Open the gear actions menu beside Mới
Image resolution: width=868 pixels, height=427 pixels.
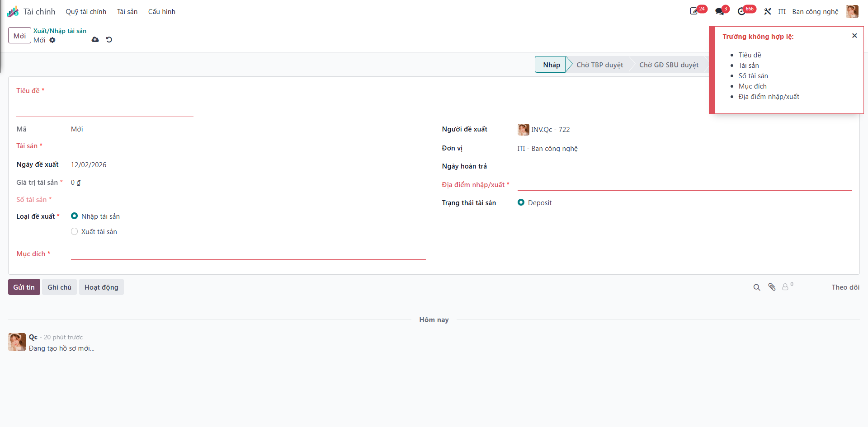52,40
